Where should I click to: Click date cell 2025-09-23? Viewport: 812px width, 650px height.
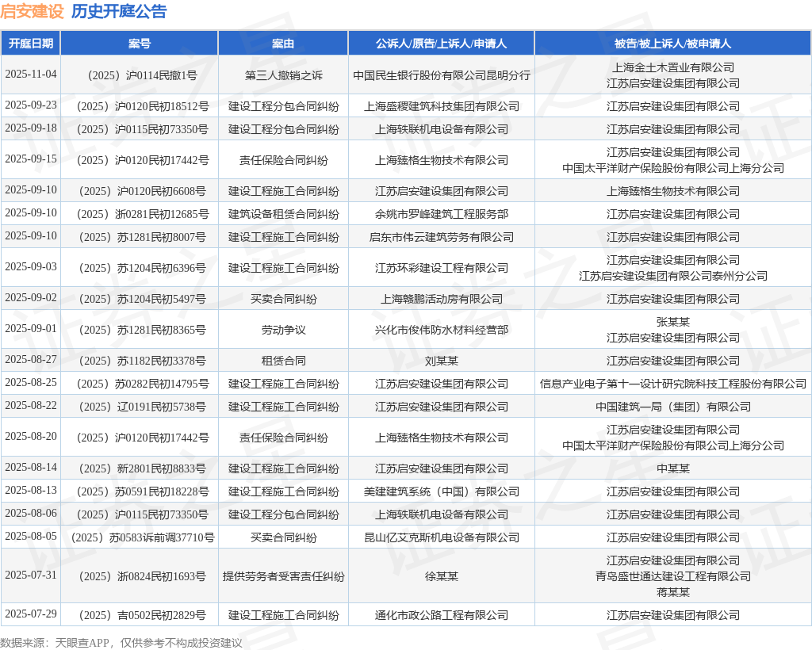pyautogui.click(x=31, y=105)
